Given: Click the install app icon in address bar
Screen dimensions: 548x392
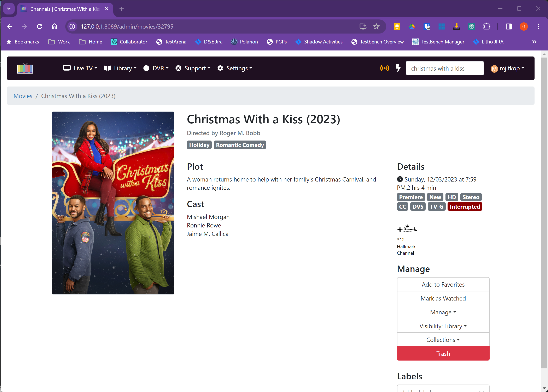Looking at the screenshot, I should pos(363,26).
